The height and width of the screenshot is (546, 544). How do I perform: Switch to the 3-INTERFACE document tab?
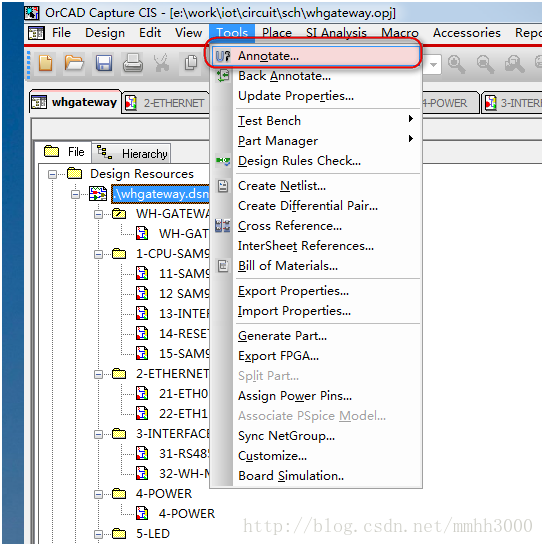tap(512, 103)
